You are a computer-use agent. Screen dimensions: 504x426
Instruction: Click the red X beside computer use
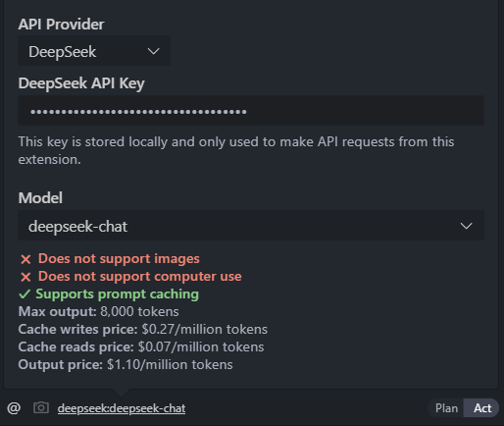tap(25, 277)
